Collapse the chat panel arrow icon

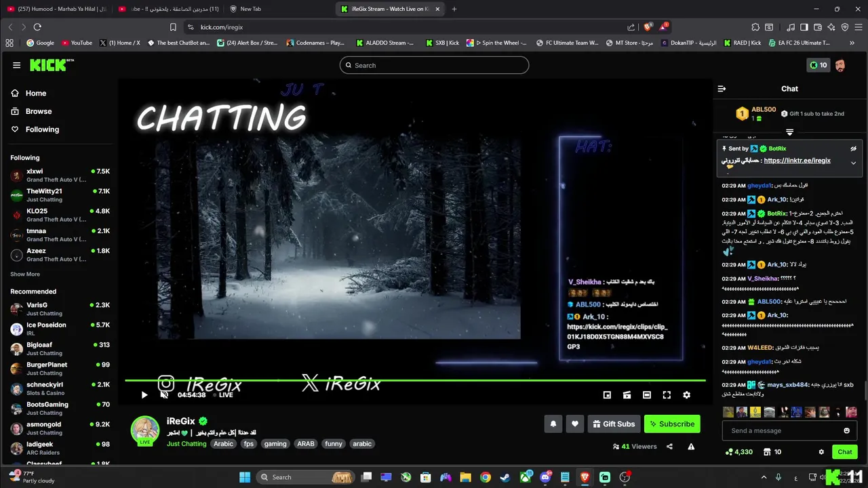point(722,89)
